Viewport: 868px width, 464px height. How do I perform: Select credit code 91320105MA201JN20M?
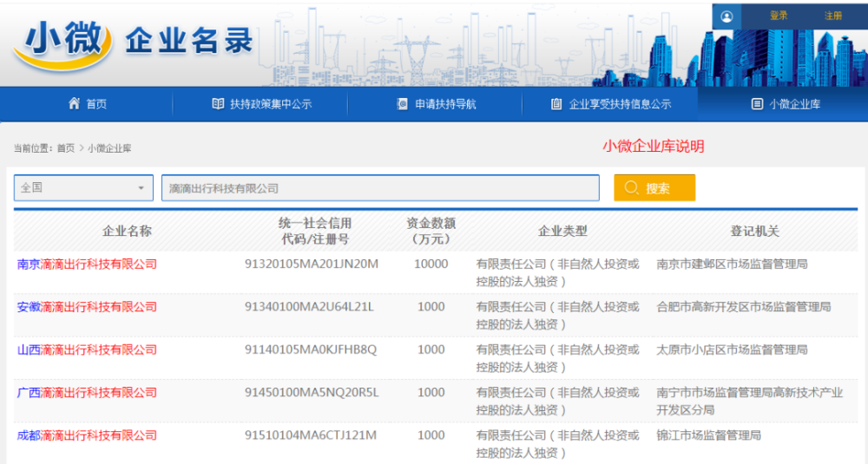[312, 265]
